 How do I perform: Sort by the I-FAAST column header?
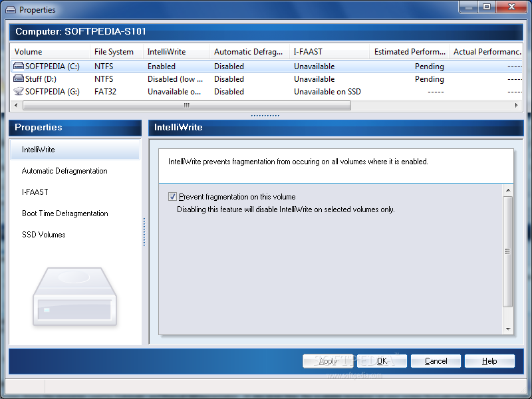click(329, 52)
